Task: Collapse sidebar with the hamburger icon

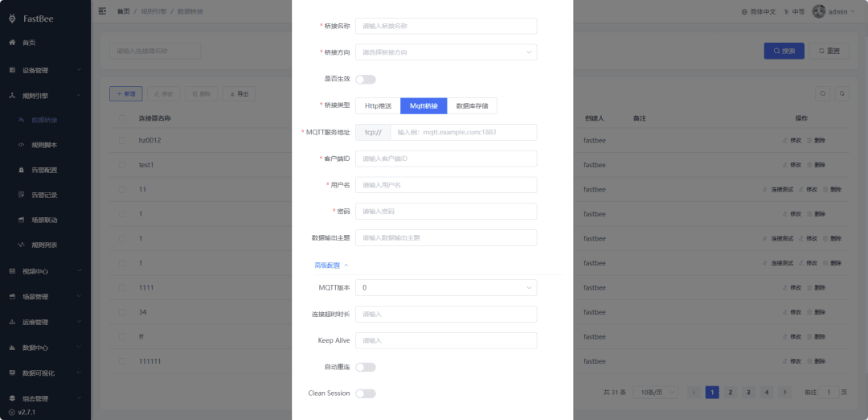Action: (x=102, y=11)
